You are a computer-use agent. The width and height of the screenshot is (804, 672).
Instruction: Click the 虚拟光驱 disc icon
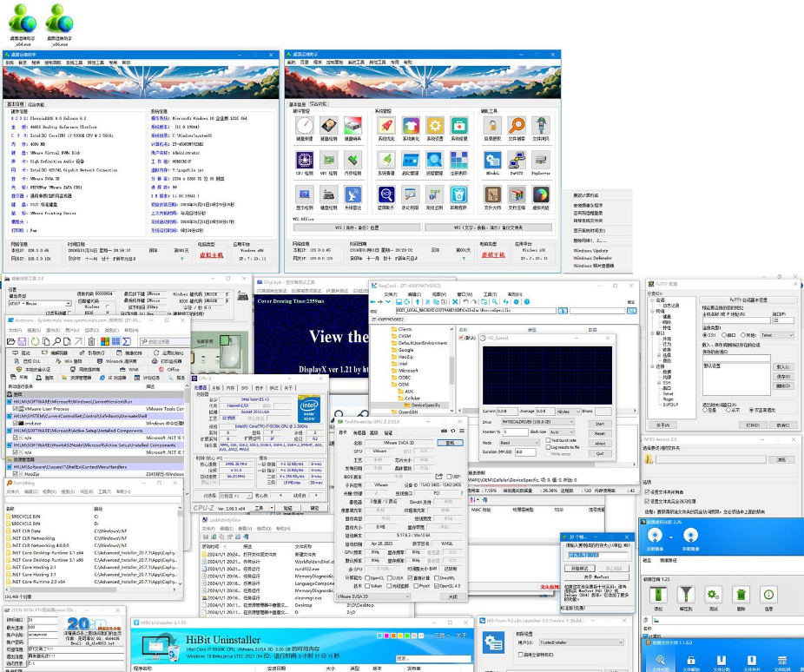tap(541, 195)
